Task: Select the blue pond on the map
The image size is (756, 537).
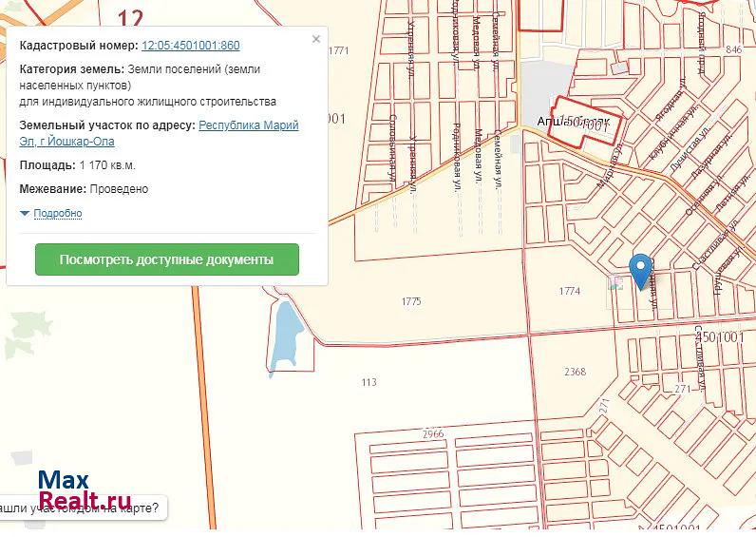Action: coord(284,337)
